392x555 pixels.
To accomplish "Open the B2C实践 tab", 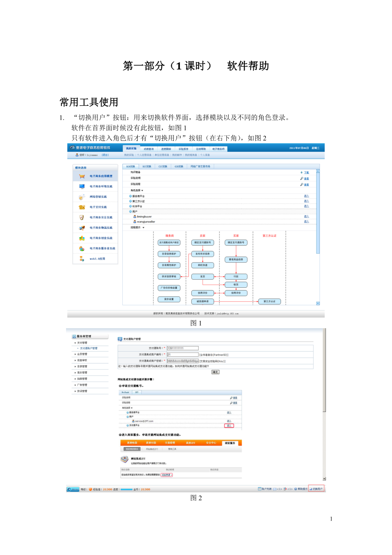I will 147,166.
